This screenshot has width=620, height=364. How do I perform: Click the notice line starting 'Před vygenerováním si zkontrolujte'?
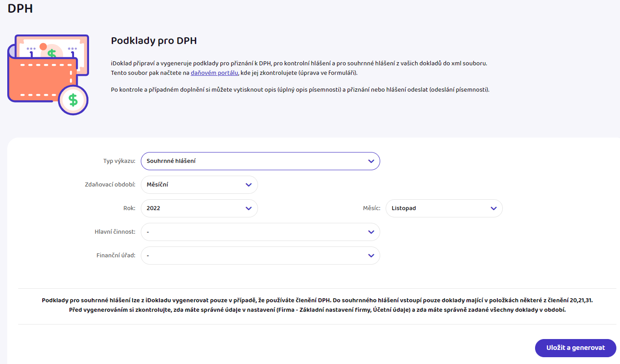(x=317, y=310)
